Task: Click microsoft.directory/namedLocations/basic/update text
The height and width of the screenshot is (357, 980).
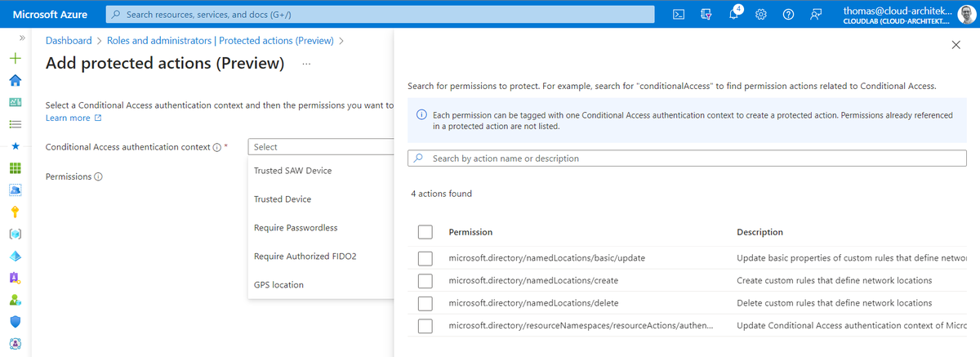Action: coord(547,258)
